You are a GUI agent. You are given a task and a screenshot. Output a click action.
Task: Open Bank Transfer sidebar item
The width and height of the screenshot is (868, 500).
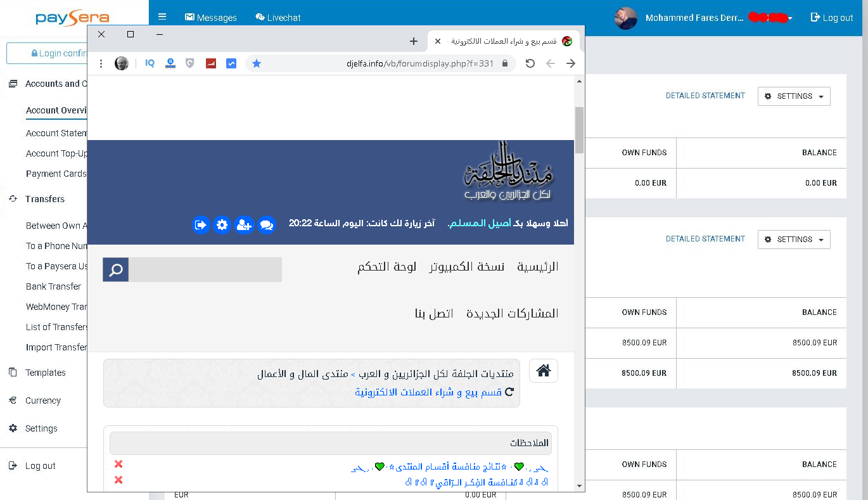[53, 286]
